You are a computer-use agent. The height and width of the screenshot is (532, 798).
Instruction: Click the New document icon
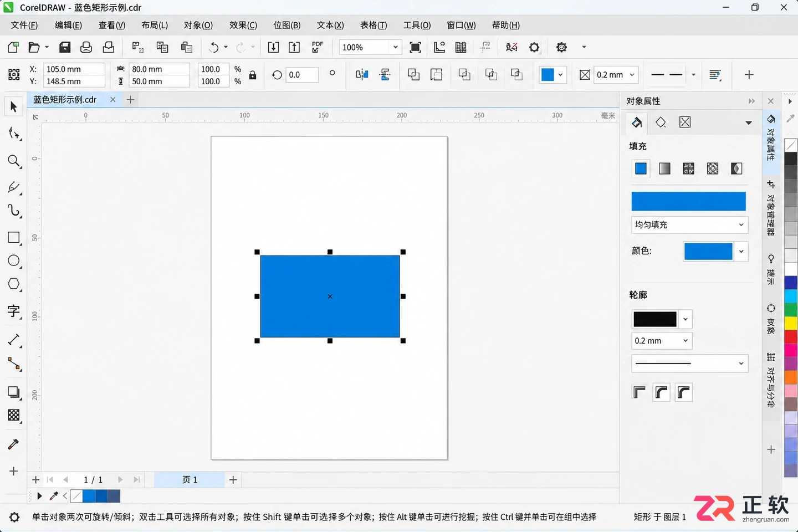[x=13, y=47]
